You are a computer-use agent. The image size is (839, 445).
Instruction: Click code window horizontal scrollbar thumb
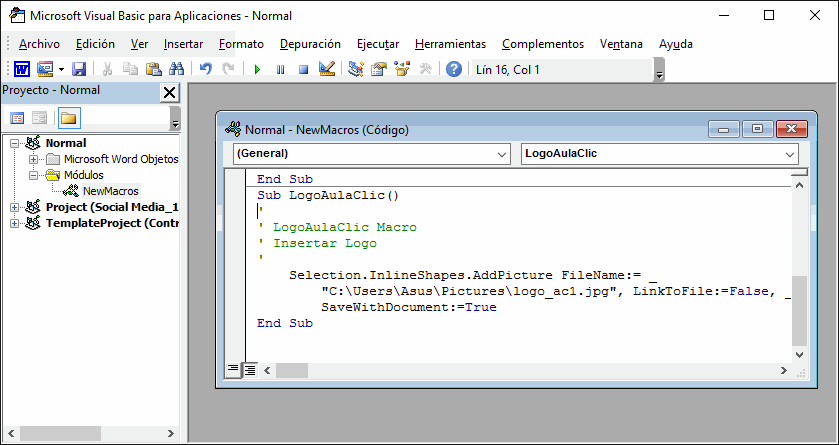[x=292, y=370]
